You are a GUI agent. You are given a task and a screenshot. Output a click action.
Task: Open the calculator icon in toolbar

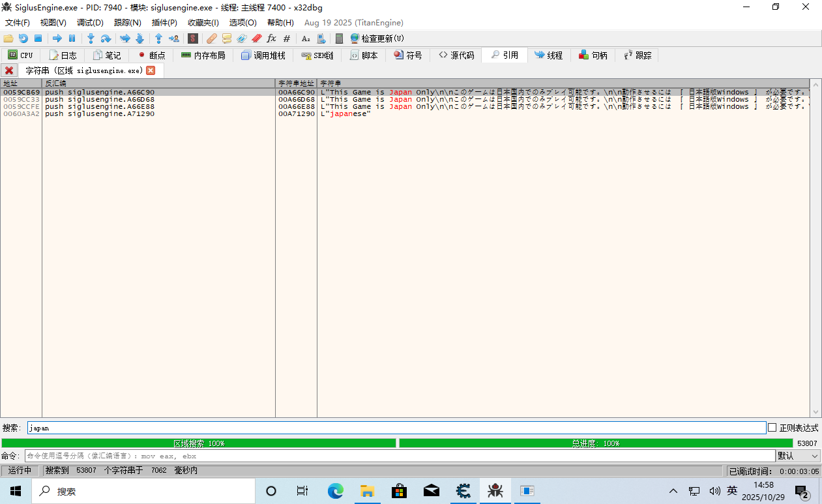[339, 38]
